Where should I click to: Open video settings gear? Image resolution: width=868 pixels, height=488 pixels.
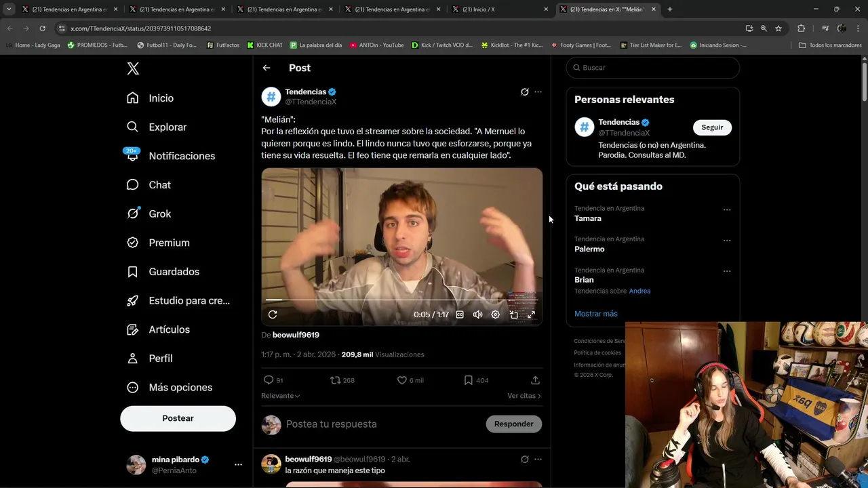pos(495,314)
